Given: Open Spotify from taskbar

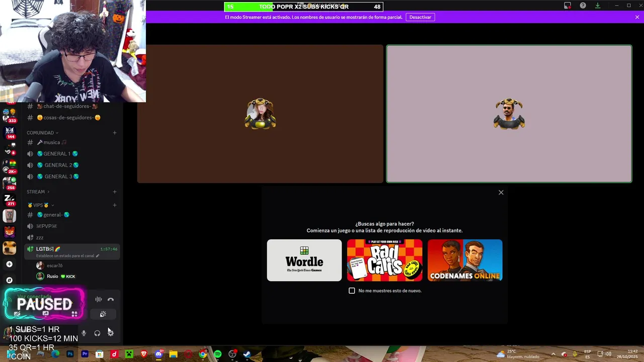Looking at the screenshot, I should coord(217,354).
